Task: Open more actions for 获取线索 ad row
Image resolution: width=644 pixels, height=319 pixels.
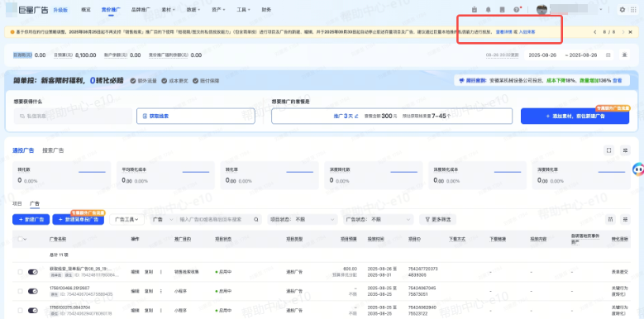Action: (161, 272)
